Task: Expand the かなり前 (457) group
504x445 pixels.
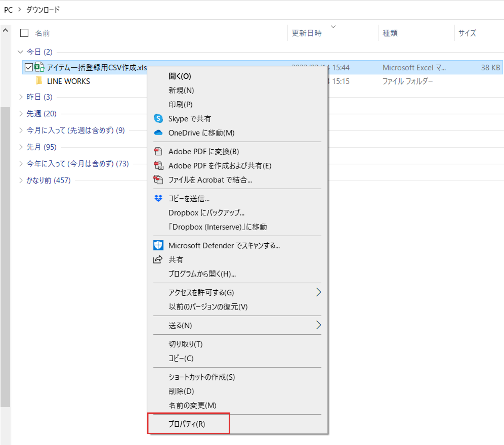Action: [x=21, y=180]
